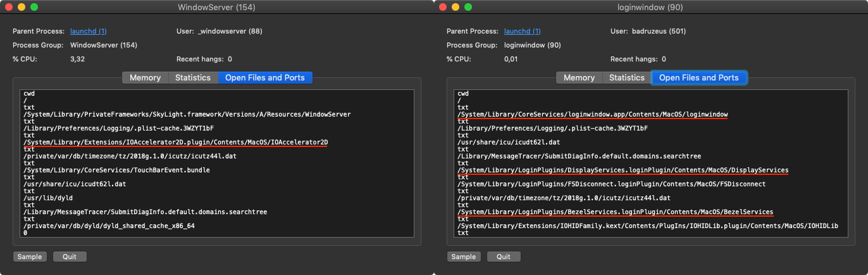Click the _windowserver (88) user value
The width and height of the screenshot is (868, 275).
230,31
